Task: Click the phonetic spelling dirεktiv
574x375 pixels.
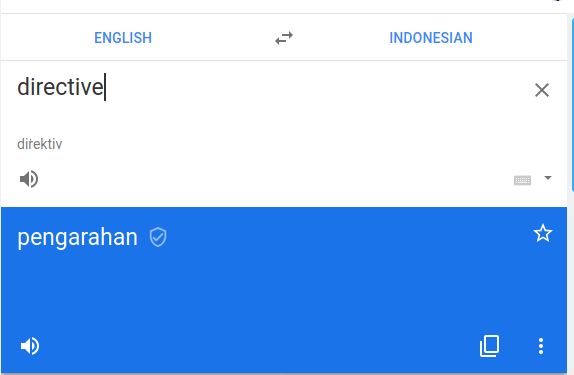Action: tap(40, 144)
